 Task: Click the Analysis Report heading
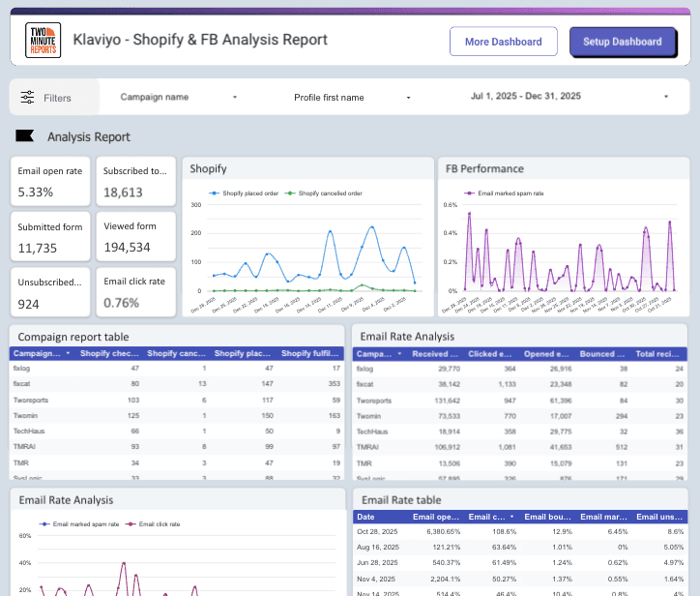pos(89,136)
